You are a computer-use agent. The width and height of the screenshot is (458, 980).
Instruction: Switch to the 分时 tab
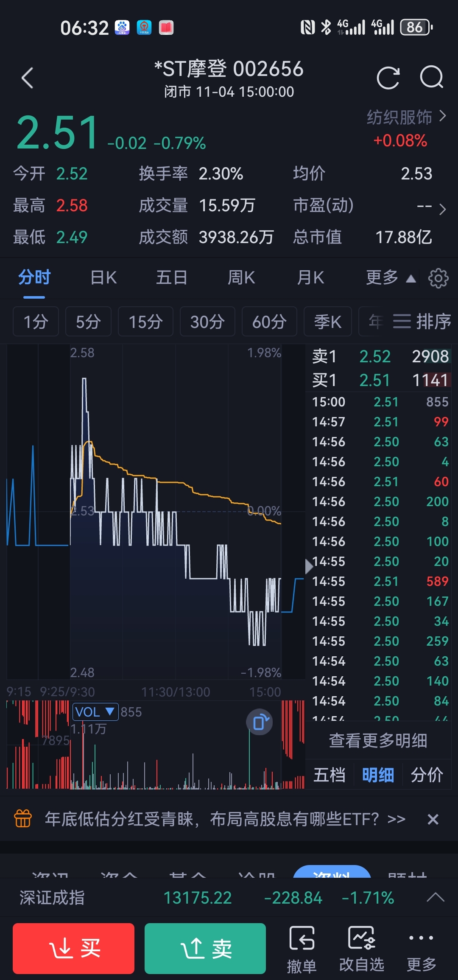(x=34, y=277)
